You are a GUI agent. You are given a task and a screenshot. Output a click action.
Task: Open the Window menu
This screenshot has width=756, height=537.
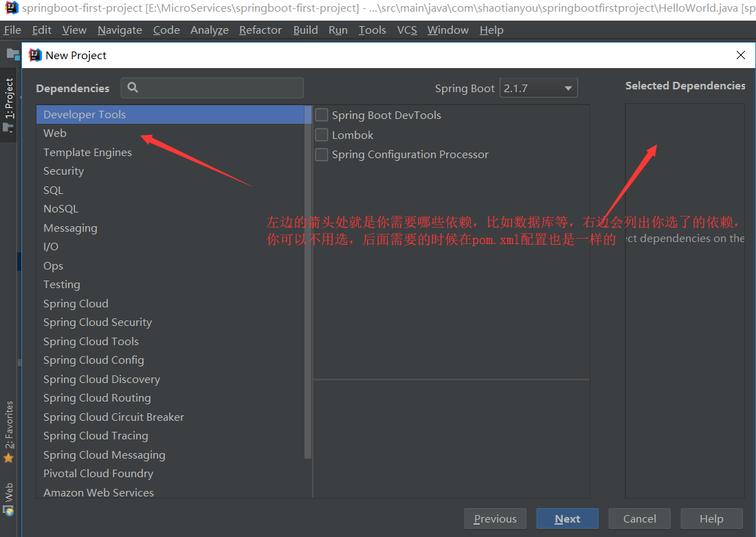pyautogui.click(x=448, y=30)
